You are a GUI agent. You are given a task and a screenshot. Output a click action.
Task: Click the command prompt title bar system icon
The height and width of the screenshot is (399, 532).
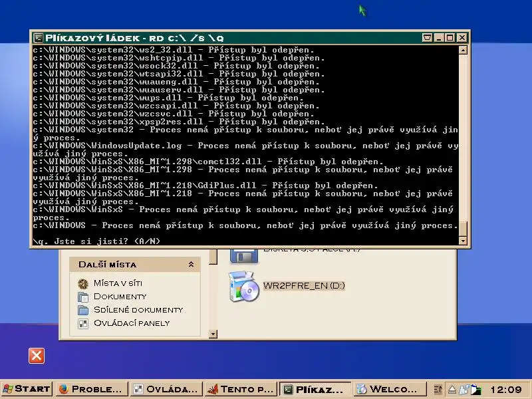pyautogui.click(x=39, y=38)
